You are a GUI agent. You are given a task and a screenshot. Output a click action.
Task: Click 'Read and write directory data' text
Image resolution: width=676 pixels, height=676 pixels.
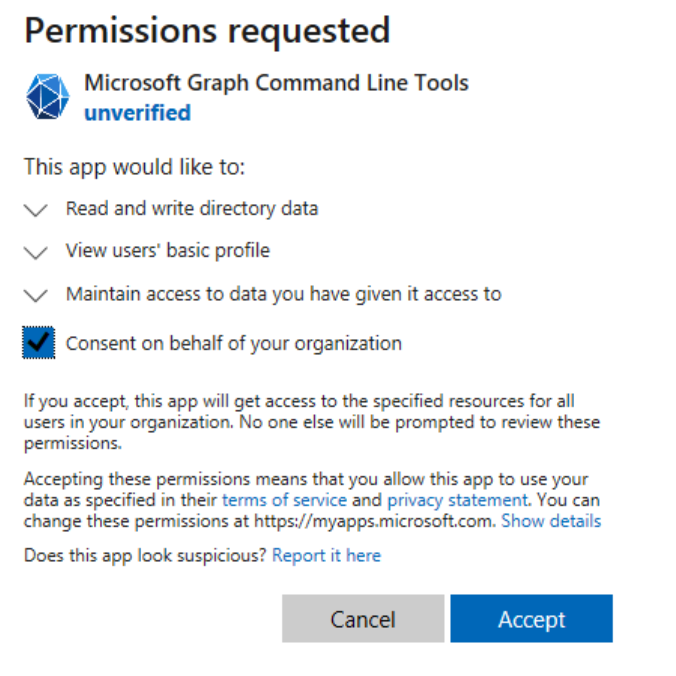(x=192, y=209)
